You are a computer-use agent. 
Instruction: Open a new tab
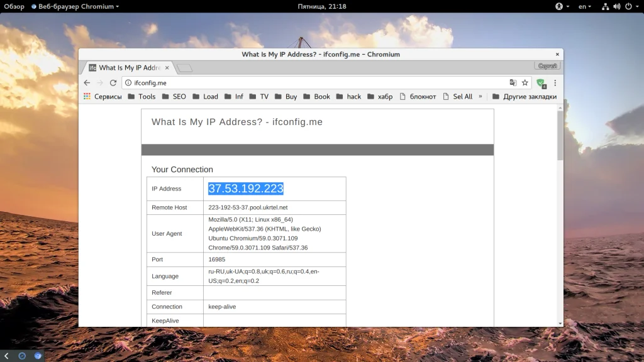click(184, 68)
